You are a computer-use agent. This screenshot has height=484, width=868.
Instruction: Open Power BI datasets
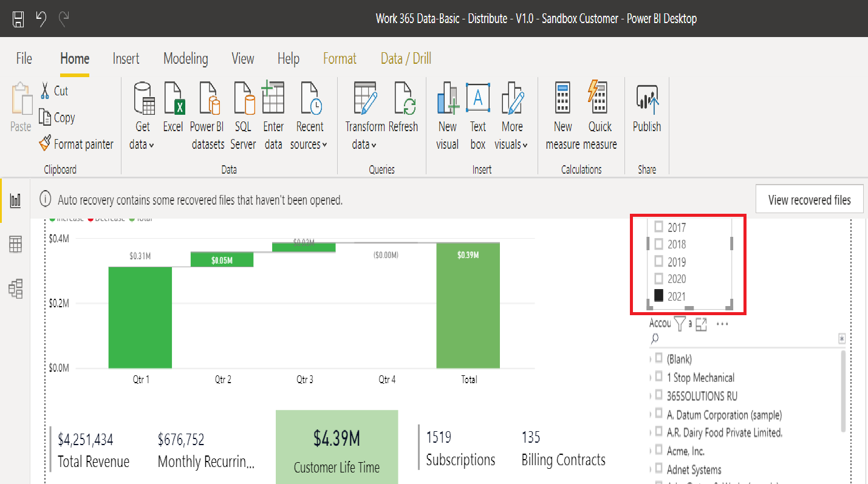click(x=208, y=117)
